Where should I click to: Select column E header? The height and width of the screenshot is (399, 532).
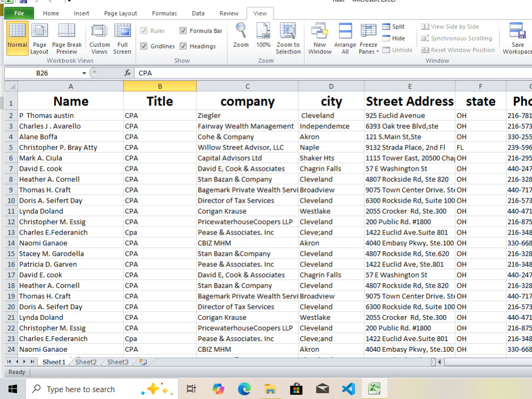tap(410, 86)
